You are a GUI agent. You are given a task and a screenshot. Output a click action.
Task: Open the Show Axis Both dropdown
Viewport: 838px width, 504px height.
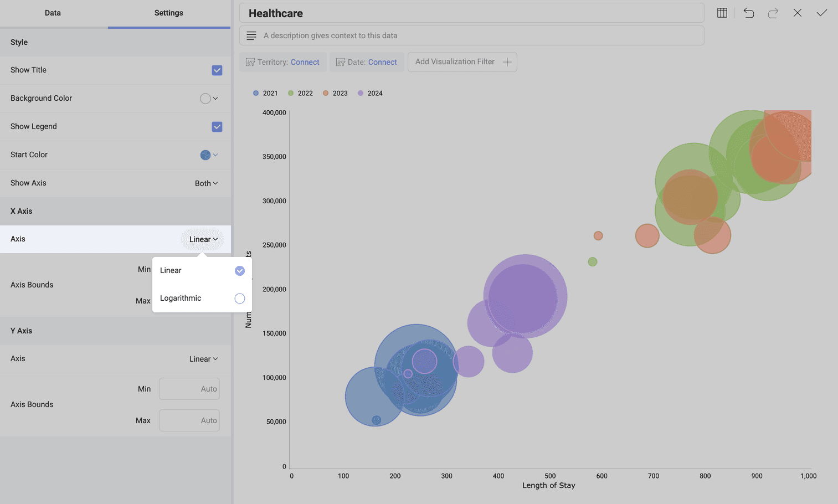pyautogui.click(x=206, y=183)
